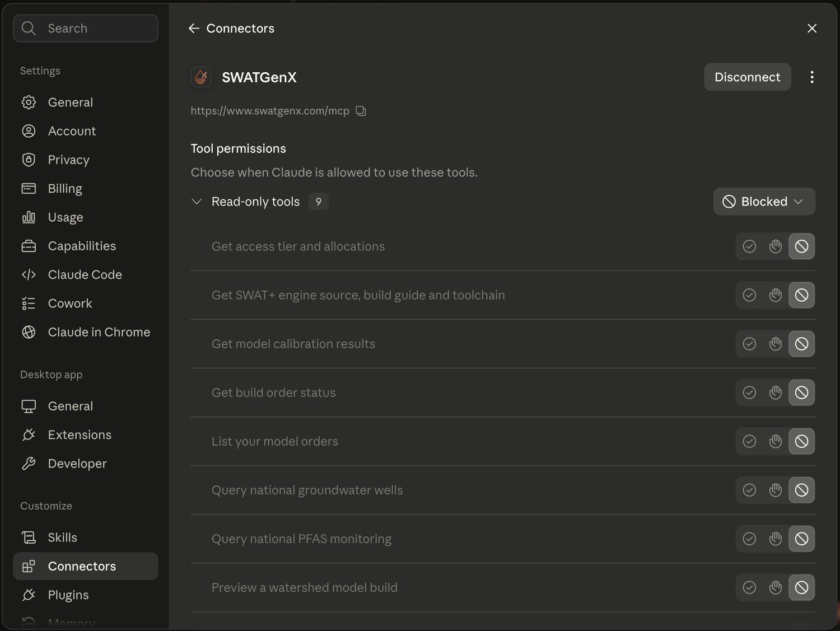Set needs approval for Query national PFAS monitoring
840x631 pixels.
coord(776,539)
